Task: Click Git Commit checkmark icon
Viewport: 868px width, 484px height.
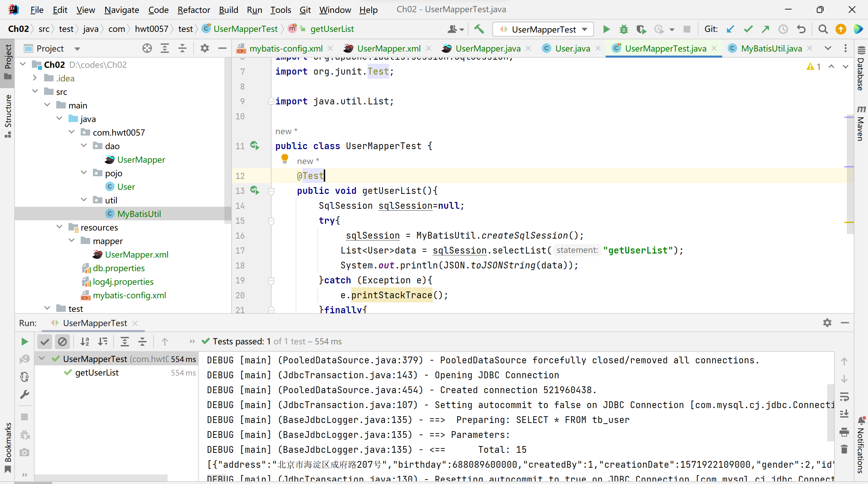Action: click(748, 29)
